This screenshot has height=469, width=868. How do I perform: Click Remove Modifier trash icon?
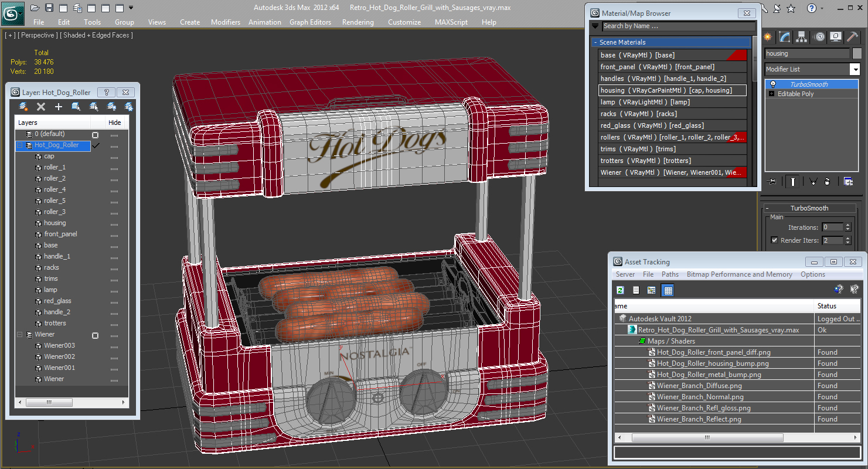[x=827, y=181]
